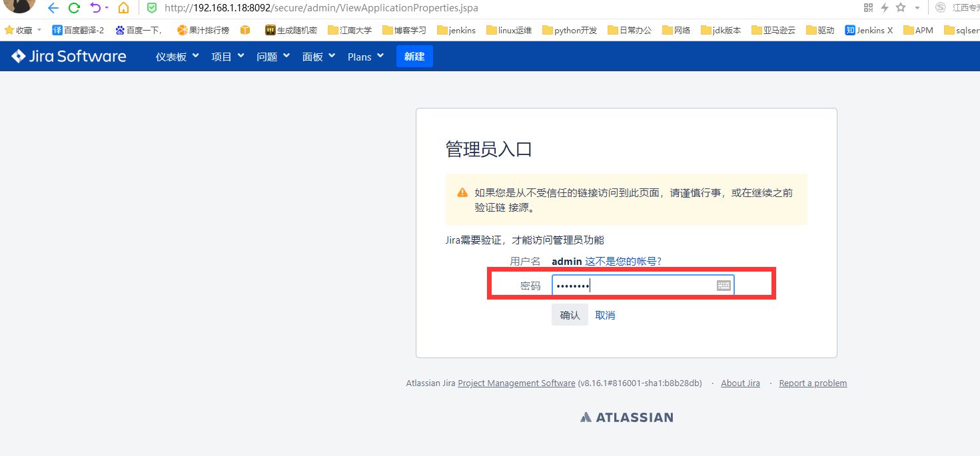
Task: Click the lightning speed-mode icon
Action: point(885,7)
